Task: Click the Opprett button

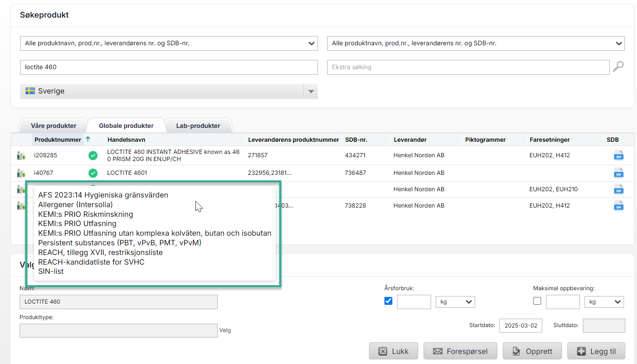Action: click(x=532, y=351)
